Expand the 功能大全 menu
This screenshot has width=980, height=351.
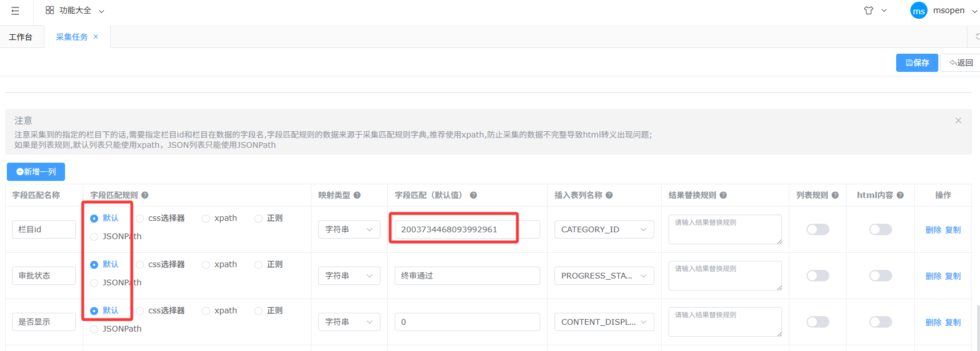click(x=75, y=11)
